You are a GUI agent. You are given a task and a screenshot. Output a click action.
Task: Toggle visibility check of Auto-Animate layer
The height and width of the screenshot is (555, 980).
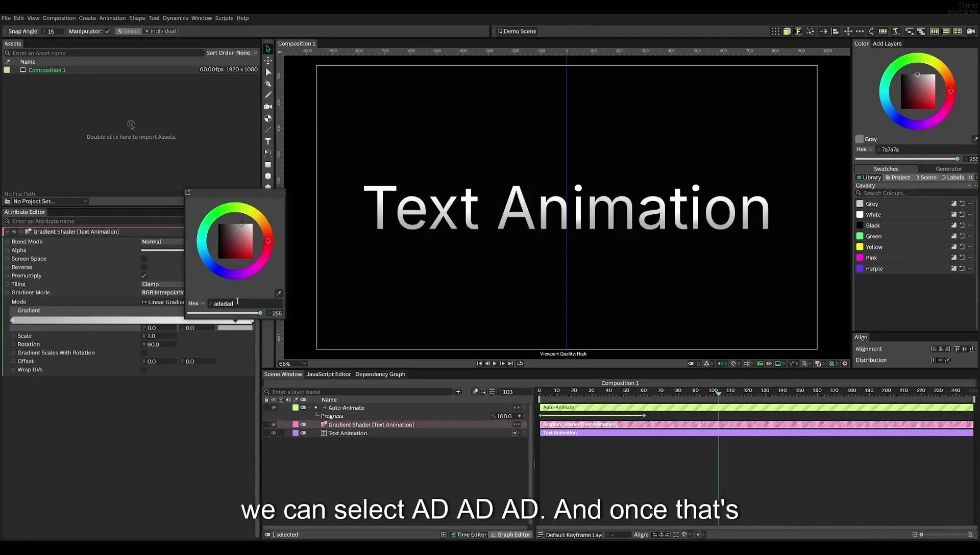(274, 408)
